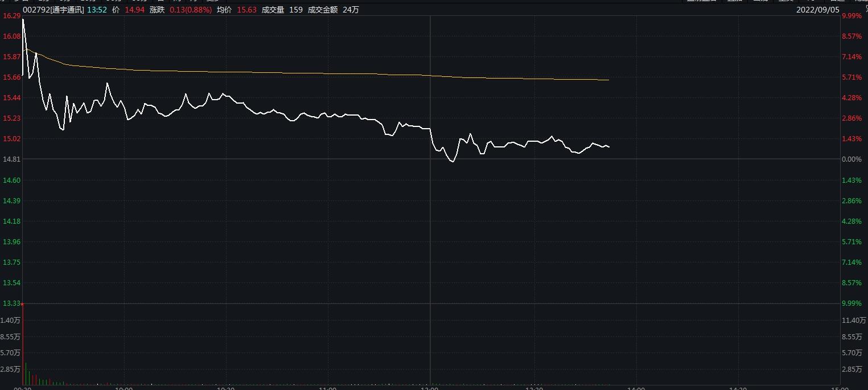
Task: Click the red 8.57% percent axis label
Action: [851, 36]
